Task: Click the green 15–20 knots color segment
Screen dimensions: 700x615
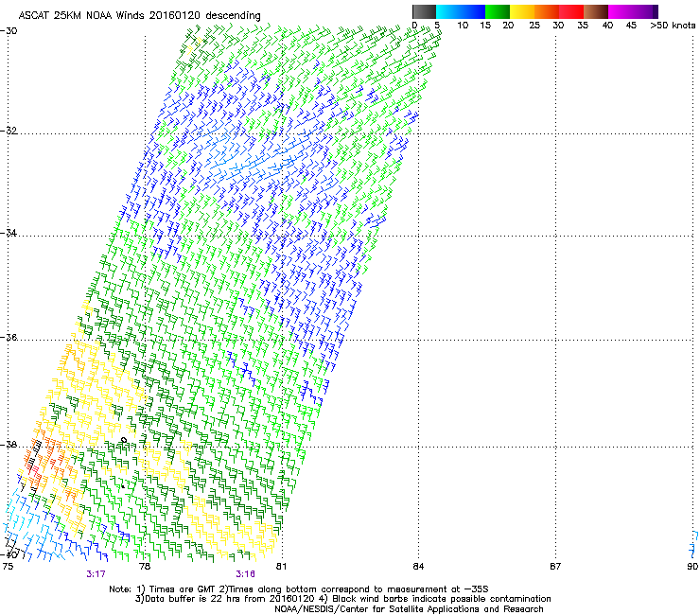Action: pyautogui.click(x=498, y=11)
